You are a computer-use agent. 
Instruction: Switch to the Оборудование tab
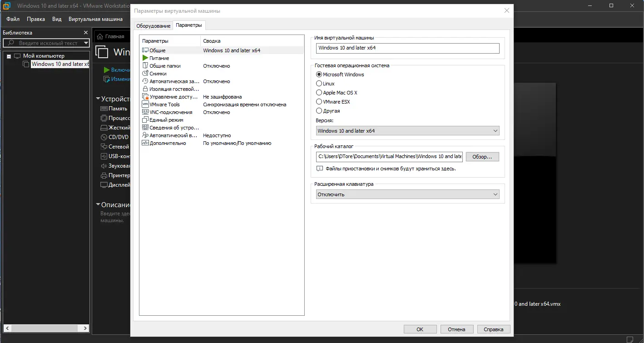tap(154, 26)
